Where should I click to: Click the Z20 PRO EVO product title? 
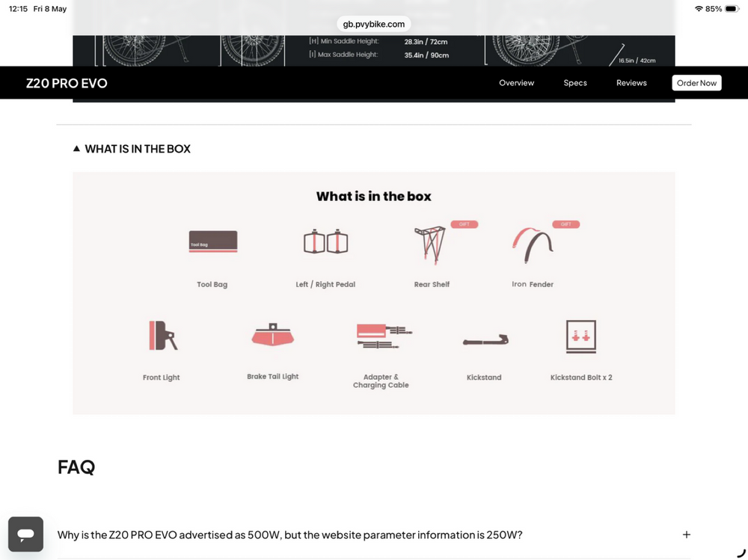click(x=67, y=83)
